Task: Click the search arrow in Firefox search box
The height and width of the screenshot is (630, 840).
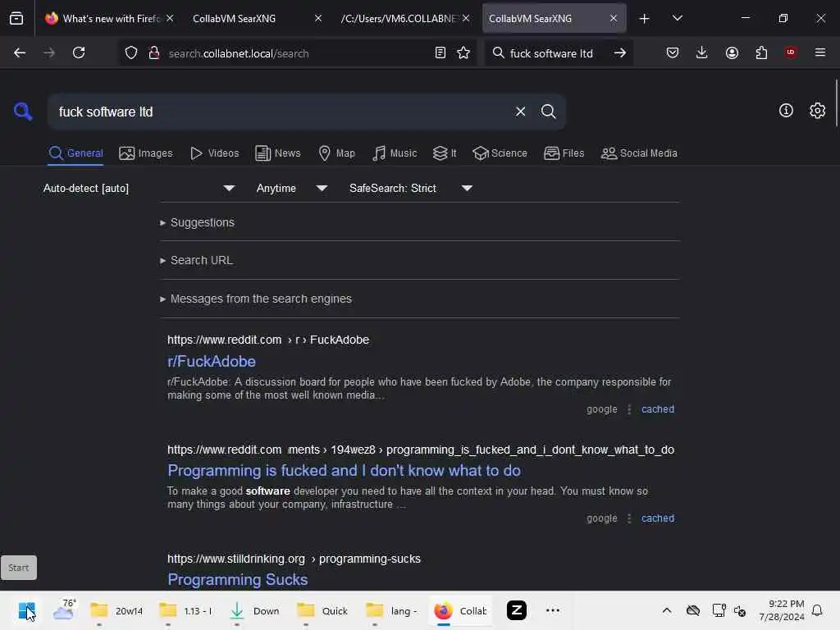Action: pyautogui.click(x=620, y=52)
